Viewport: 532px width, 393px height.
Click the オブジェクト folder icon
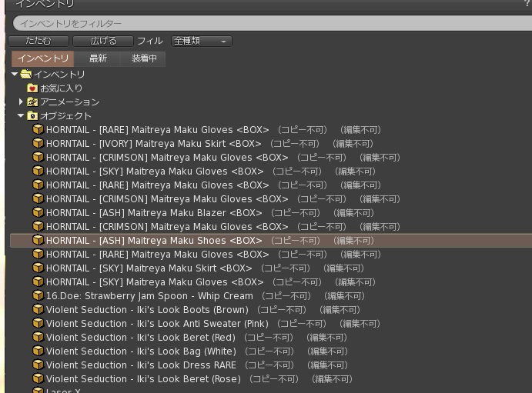point(32,116)
